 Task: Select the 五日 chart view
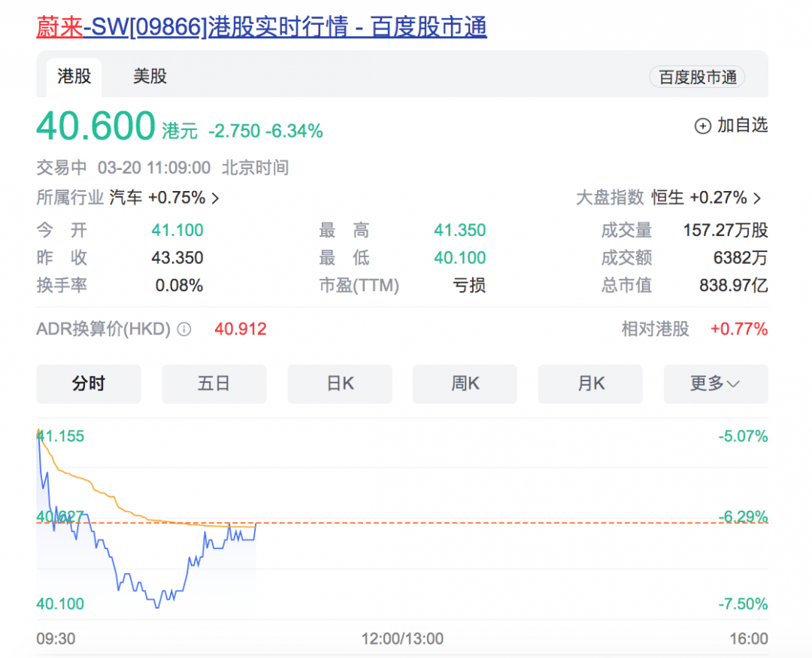(214, 384)
